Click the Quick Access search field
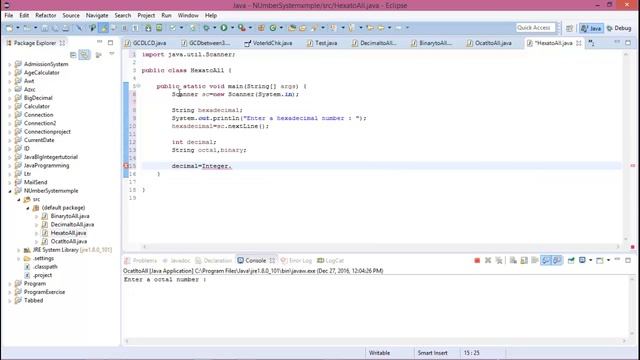The width and height of the screenshot is (640, 360). click(535, 28)
